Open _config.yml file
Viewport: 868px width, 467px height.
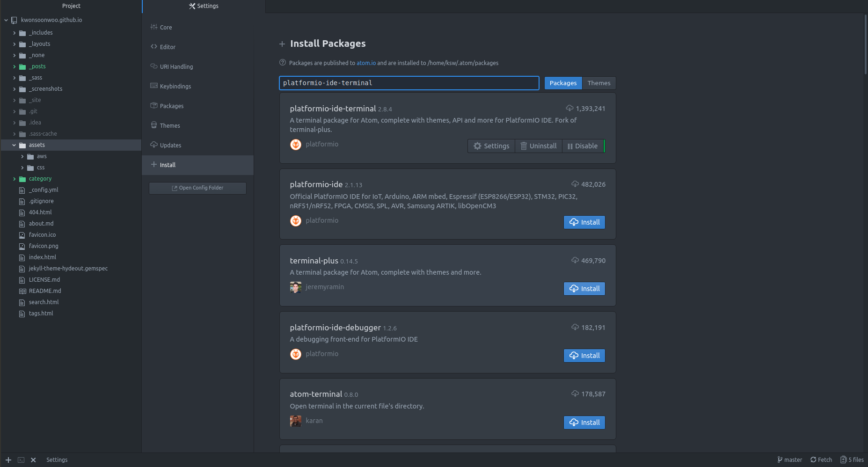point(44,190)
